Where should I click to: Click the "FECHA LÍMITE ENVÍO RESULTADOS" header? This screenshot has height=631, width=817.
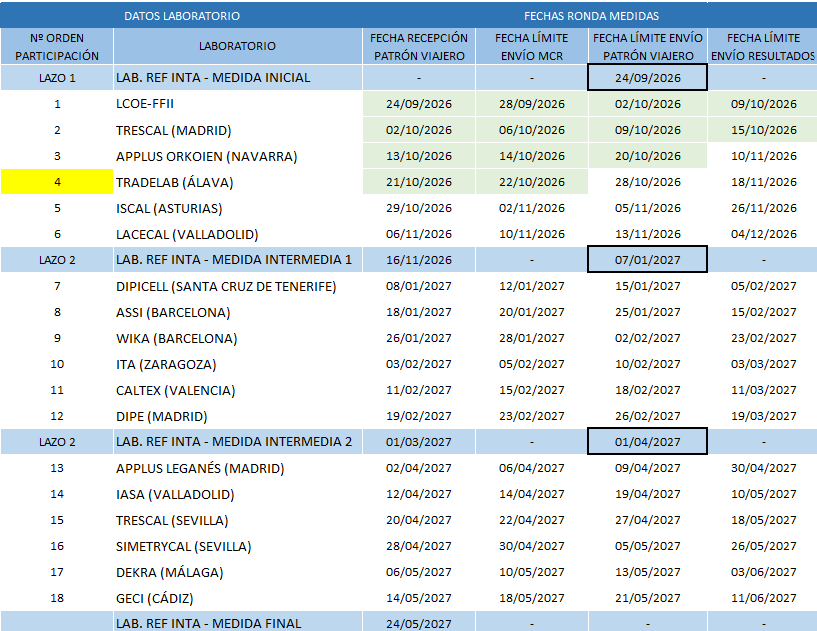[763, 46]
